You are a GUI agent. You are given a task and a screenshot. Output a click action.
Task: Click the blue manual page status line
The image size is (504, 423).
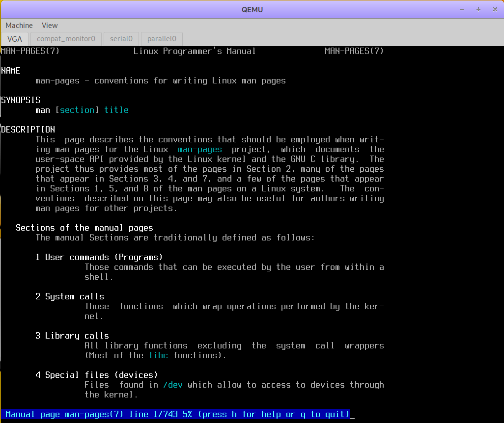tap(177, 414)
